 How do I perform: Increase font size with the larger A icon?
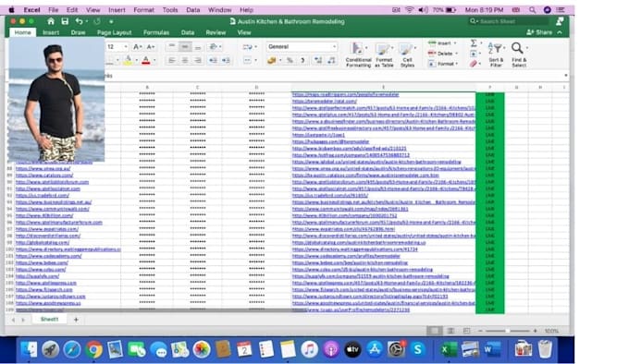click(137, 47)
